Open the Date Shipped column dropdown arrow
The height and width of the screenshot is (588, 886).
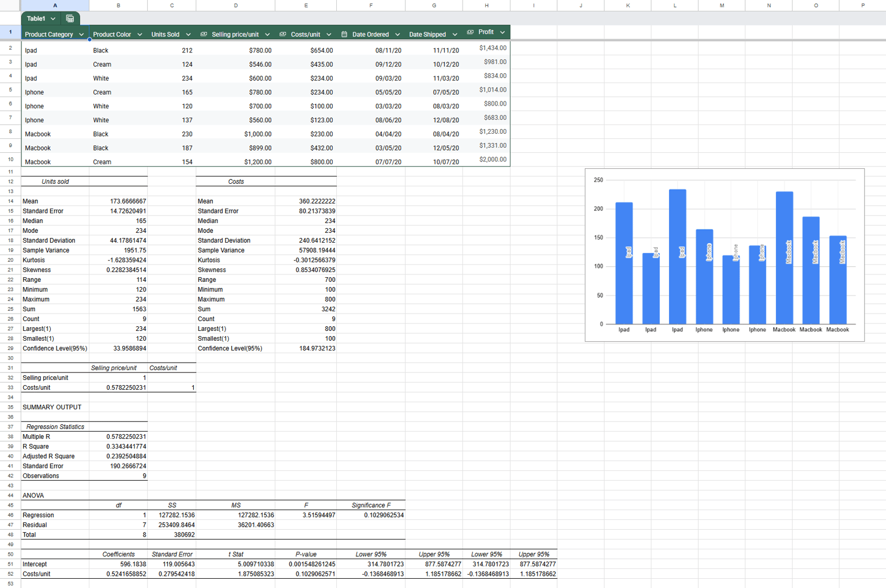tap(455, 35)
